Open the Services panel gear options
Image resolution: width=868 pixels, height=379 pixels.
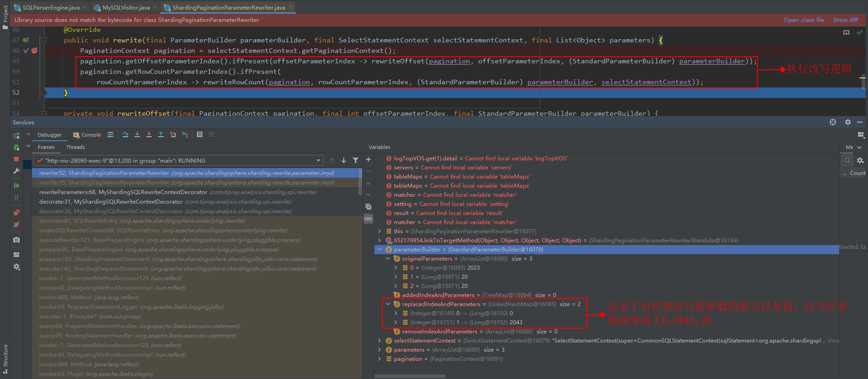coord(848,122)
